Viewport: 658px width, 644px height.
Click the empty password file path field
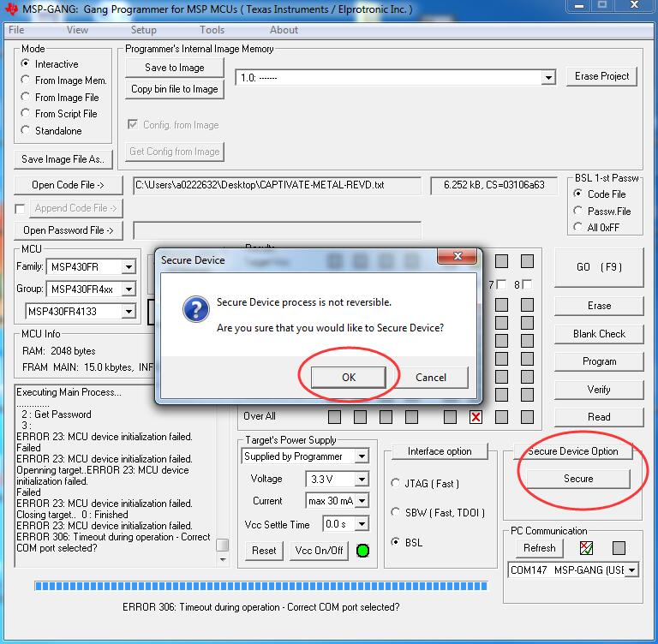277,230
